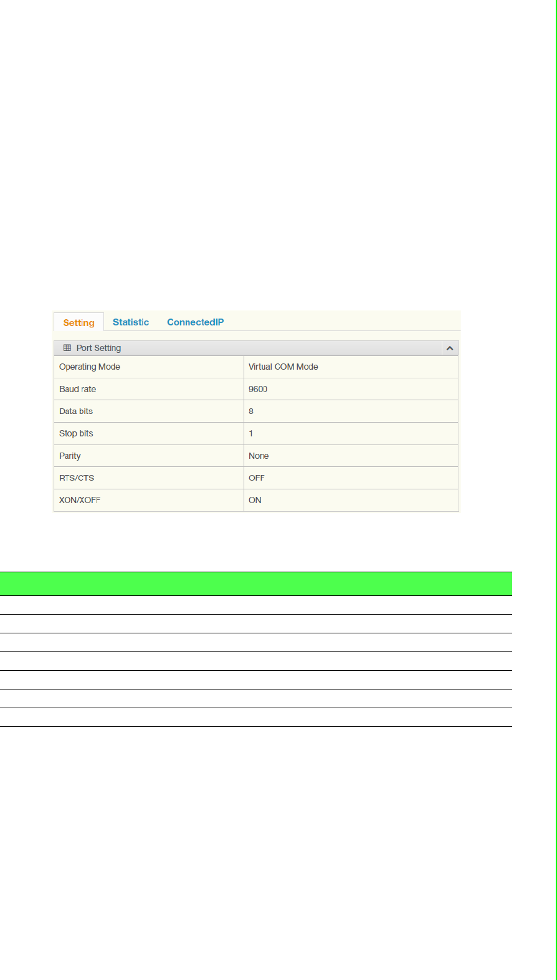This screenshot has width=557, height=980.
Task: Select the Stop bits value 1
Action: [x=251, y=433]
